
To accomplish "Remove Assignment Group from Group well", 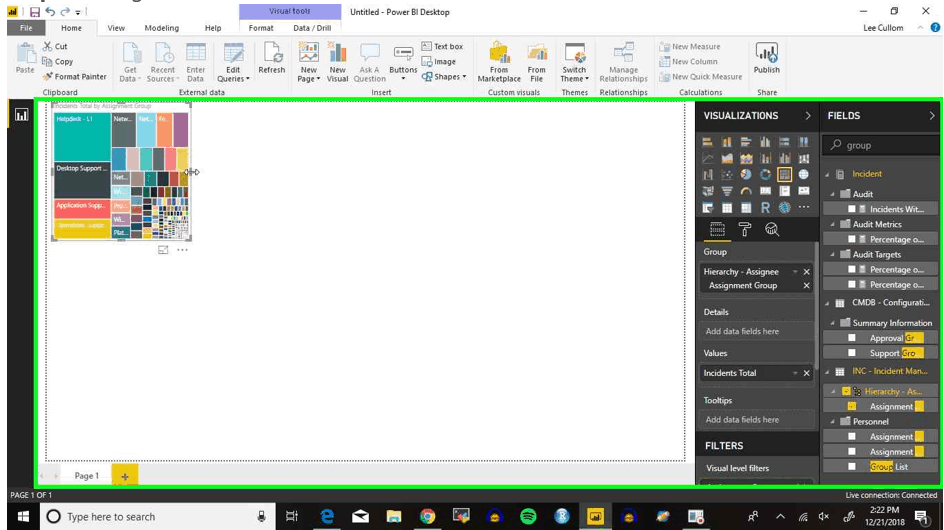I will tap(807, 285).
